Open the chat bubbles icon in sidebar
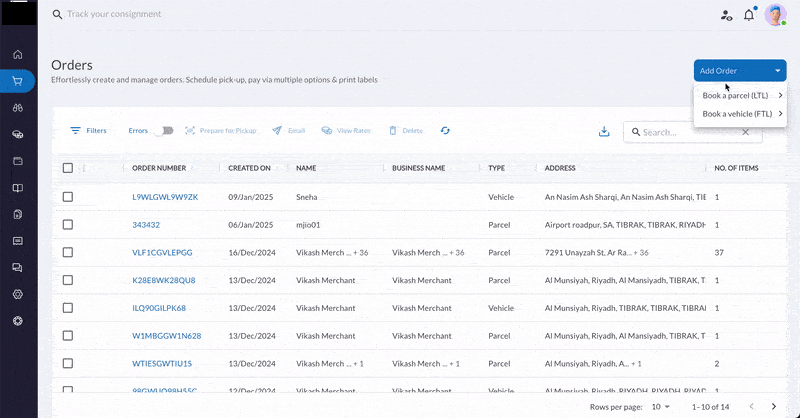The width and height of the screenshot is (800, 418). tap(18, 267)
